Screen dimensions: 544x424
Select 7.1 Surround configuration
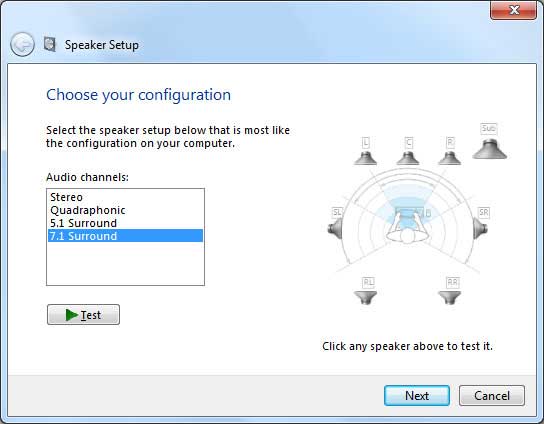125,236
